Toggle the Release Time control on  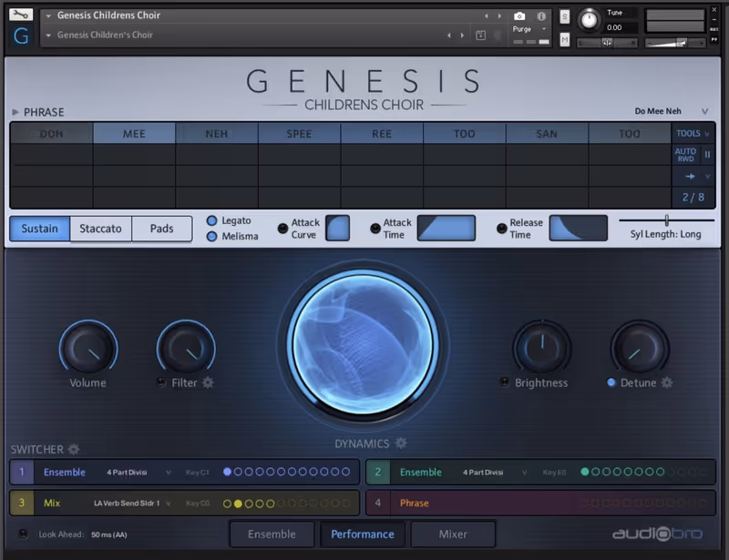click(x=503, y=228)
